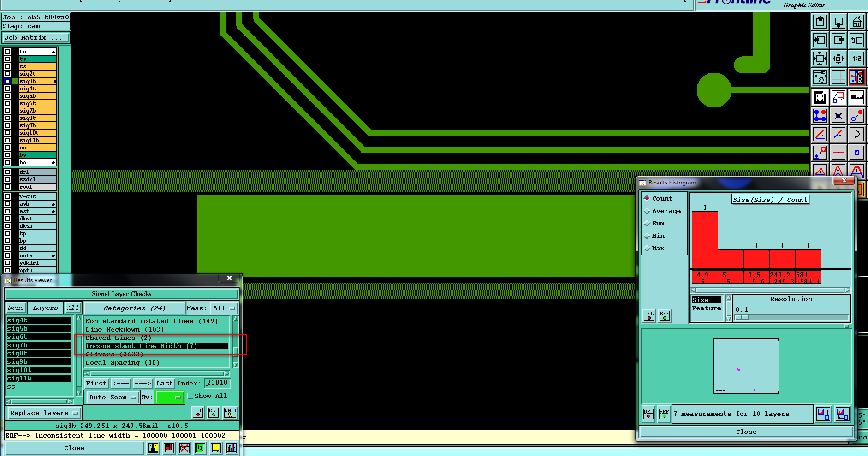Open the Meas: All dropdown
Viewport: 868px width, 456px height.
pyautogui.click(x=224, y=308)
